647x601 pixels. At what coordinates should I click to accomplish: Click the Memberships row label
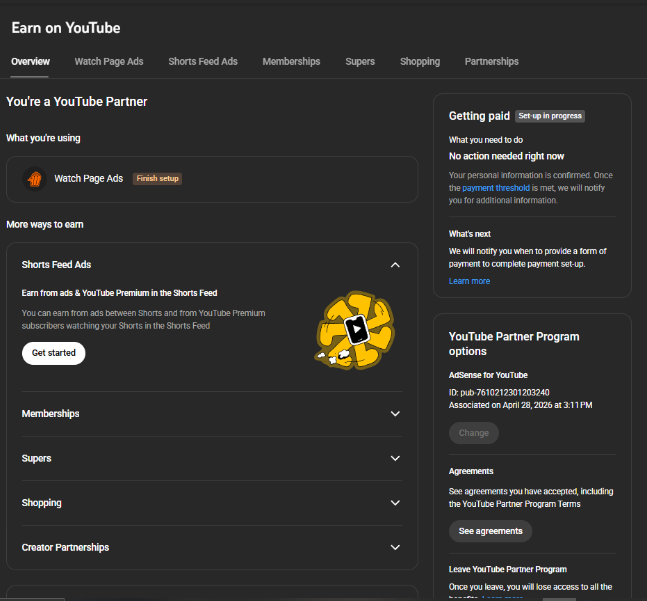[x=50, y=414]
